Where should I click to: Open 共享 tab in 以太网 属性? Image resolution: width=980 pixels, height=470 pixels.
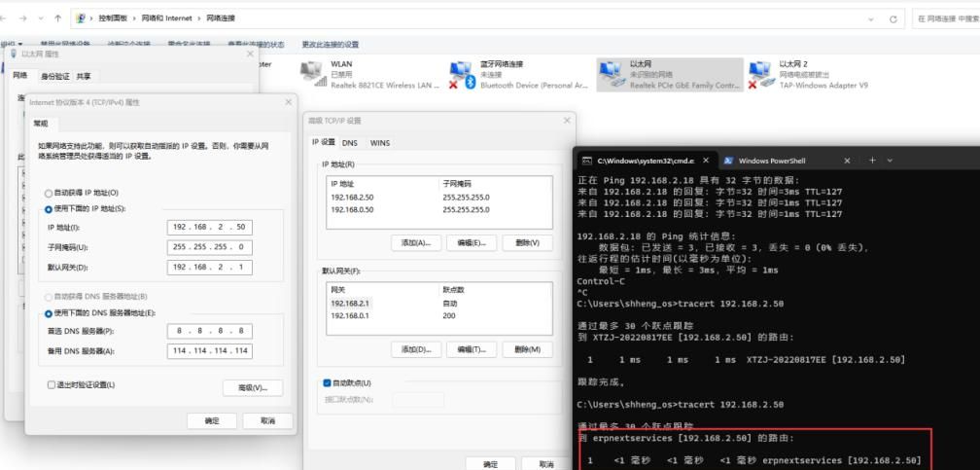[84, 76]
